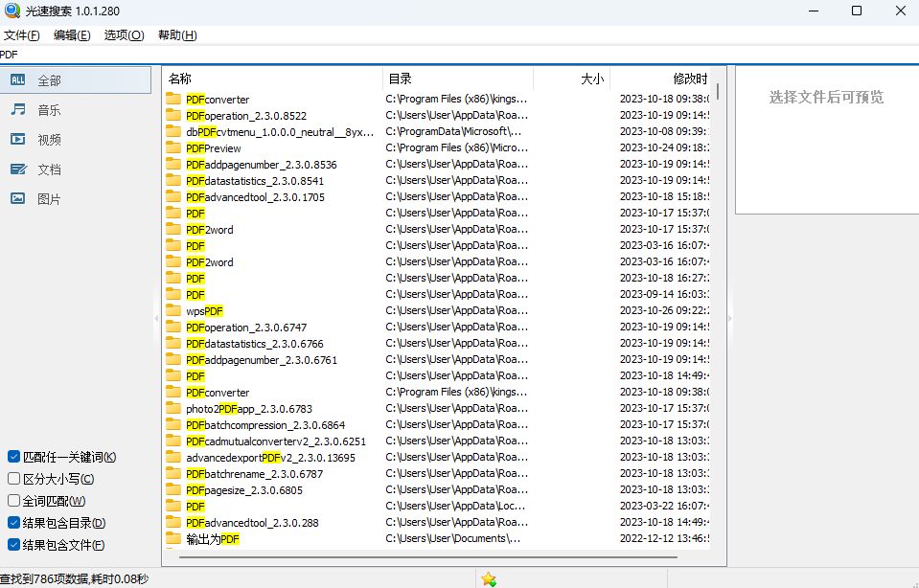Enable 全词匹配 whole word checkbox
Viewport: 919px width, 588px height.
[x=13, y=501]
